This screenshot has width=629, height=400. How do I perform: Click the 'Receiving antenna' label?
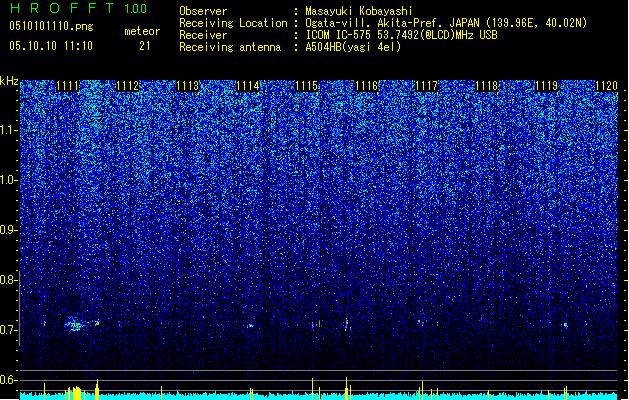tap(230, 47)
